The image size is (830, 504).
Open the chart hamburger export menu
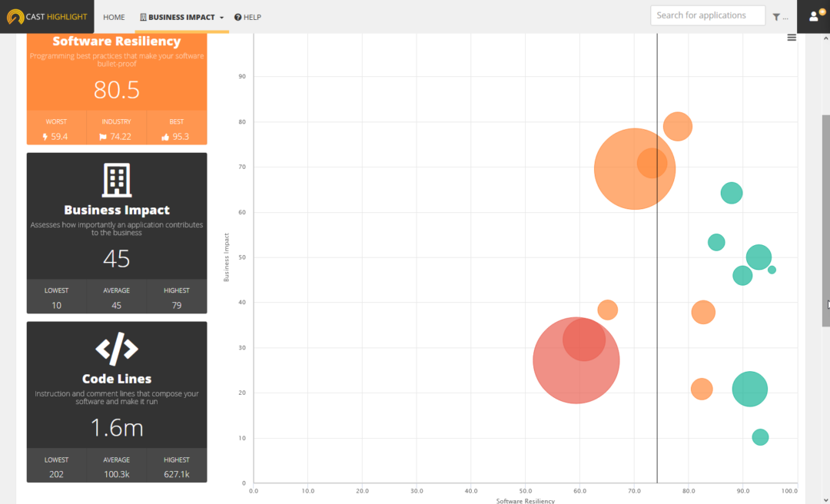coord(792,37)
